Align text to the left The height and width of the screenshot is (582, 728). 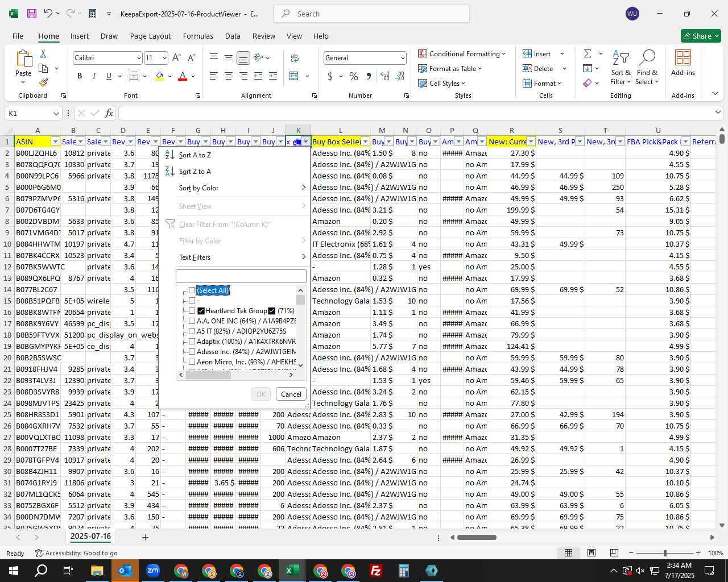[x=214, y=76]
